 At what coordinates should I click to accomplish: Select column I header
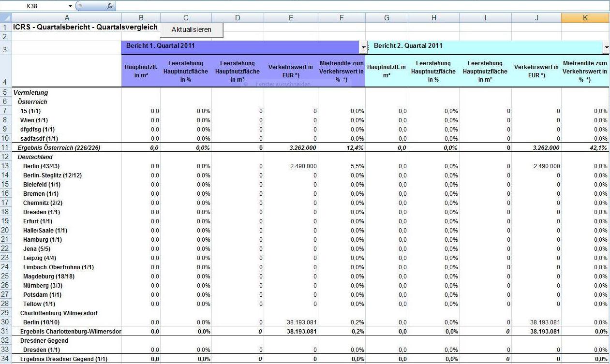point(485,18)
